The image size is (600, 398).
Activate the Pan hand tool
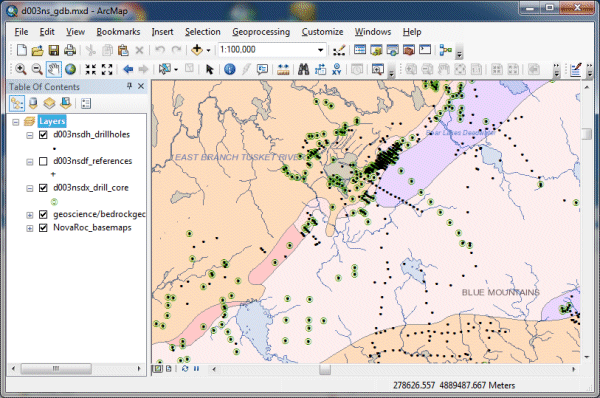point(54,69)
